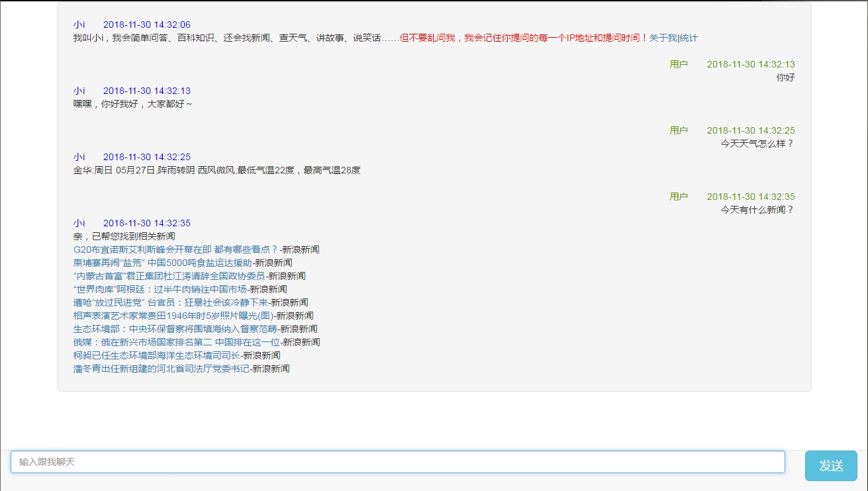Click the user timestamp 14:32:13
This screenshot has width=868, height=491.
(751, 64)
